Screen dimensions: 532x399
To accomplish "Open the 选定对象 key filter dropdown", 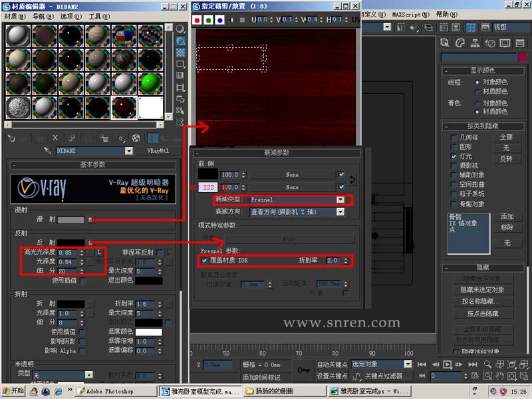I will pos(381,364).
